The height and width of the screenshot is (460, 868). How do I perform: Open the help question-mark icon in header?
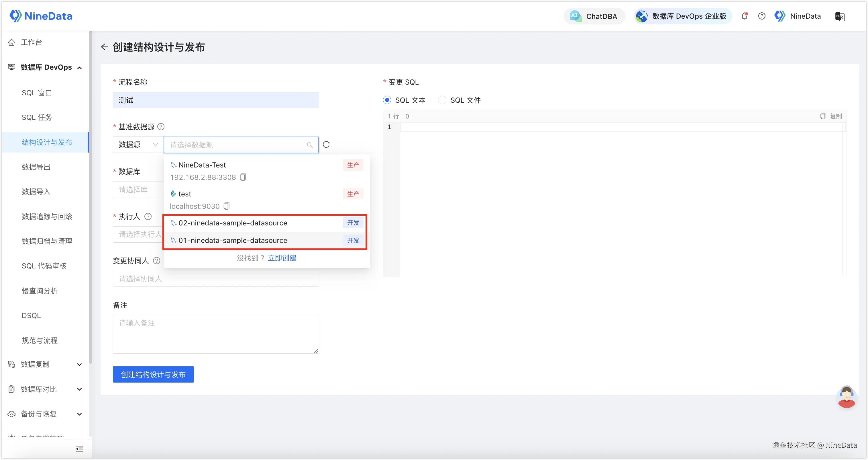(761, 16)
